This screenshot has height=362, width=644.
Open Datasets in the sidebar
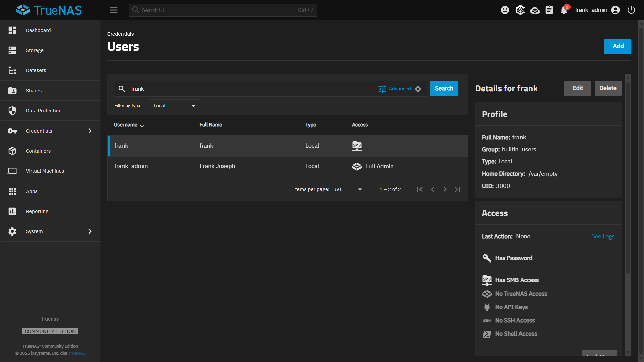[50, 70]
